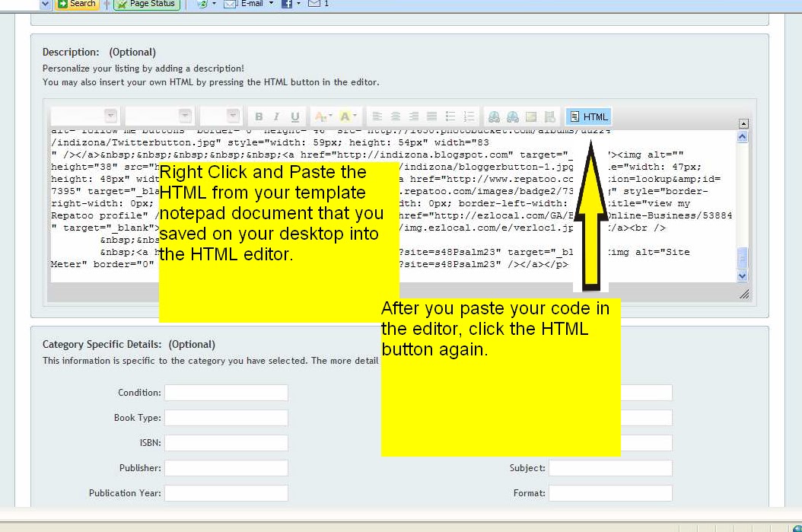Align text to the left
802x532 pixels.
click(377, 115)
